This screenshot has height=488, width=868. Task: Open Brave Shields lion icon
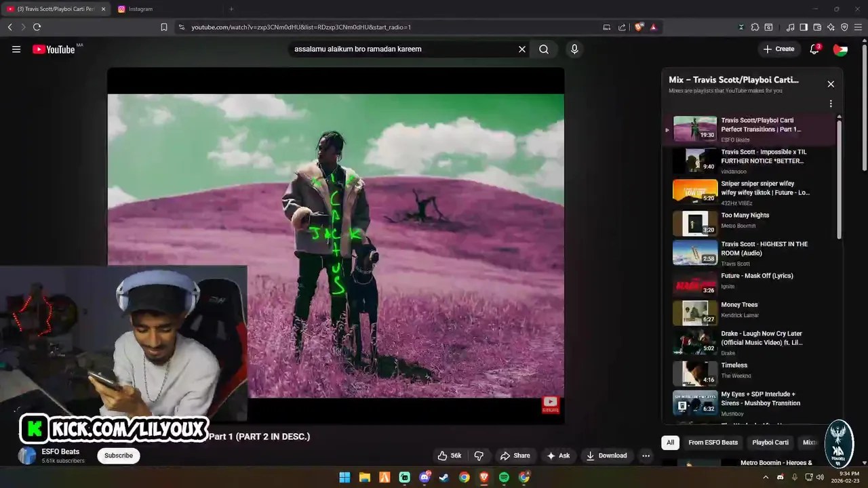point(639,27)
